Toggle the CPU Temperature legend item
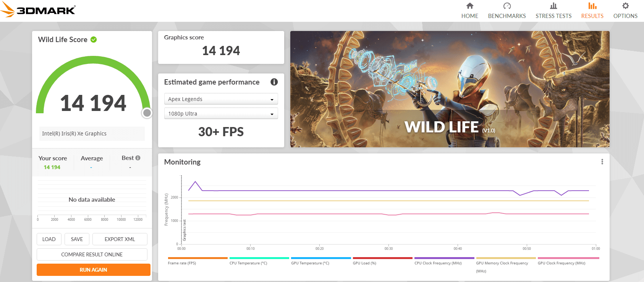644x282 pixels. click(259, 261)
